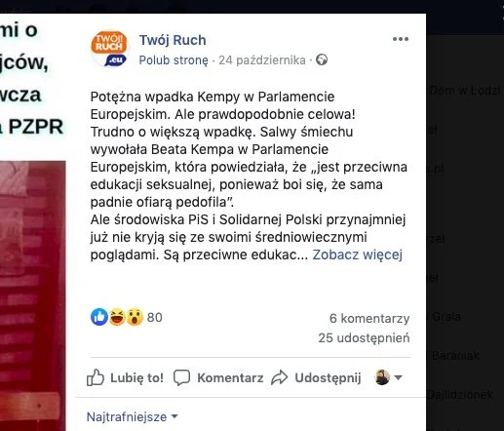Click the blue Like reaction icon
Screen dimensions: 504x431
click(x=99, y=317)
